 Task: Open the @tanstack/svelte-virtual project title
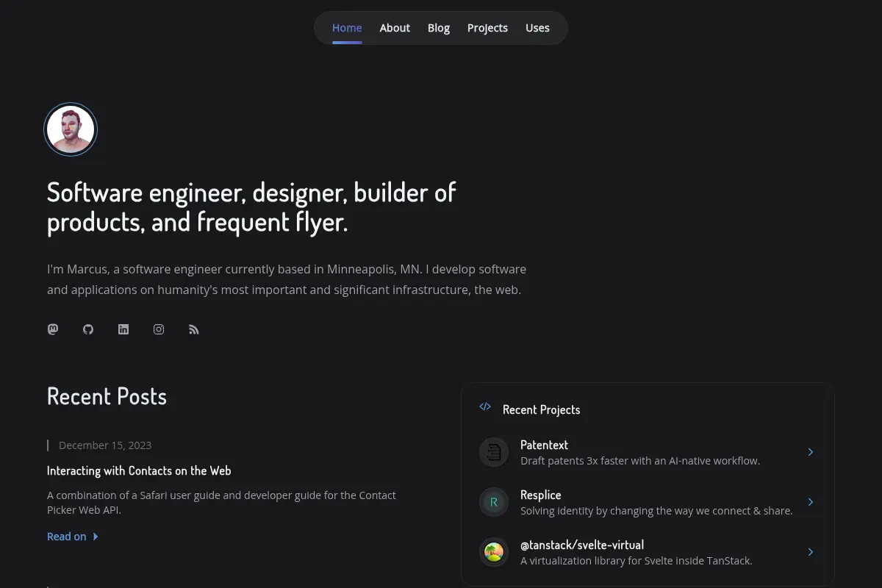[582, 545]
